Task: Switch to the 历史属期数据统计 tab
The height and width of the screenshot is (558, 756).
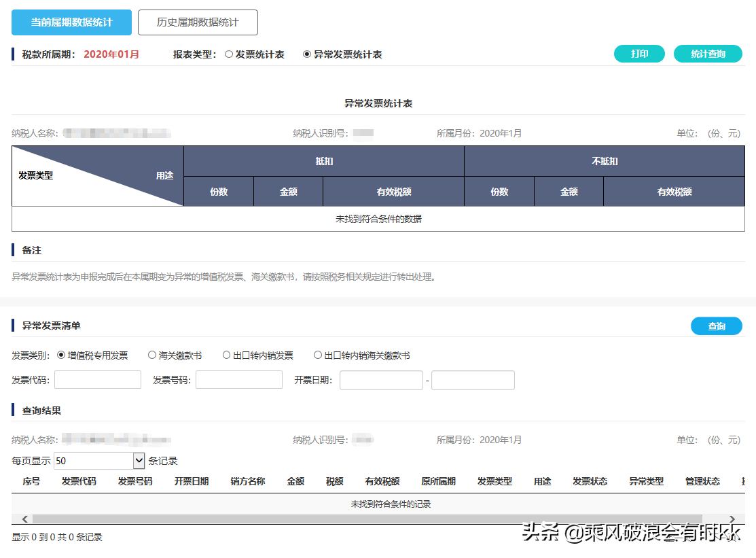Action: coord(198,22)
